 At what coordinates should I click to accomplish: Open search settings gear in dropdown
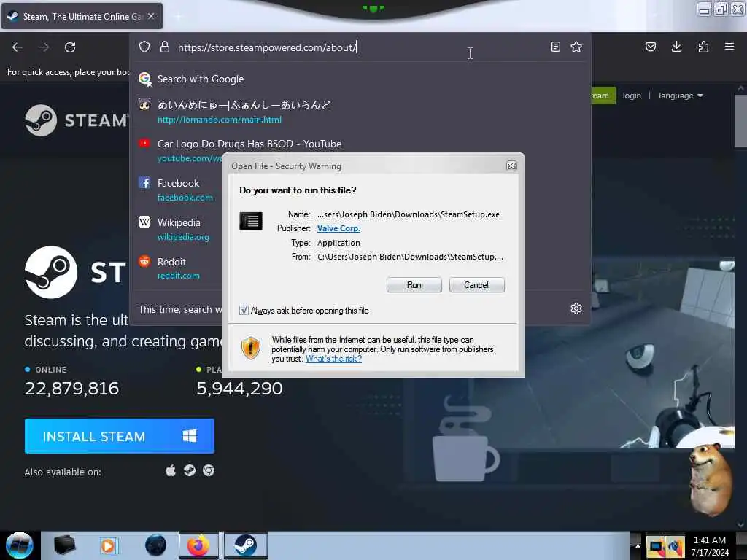(576, 308)
